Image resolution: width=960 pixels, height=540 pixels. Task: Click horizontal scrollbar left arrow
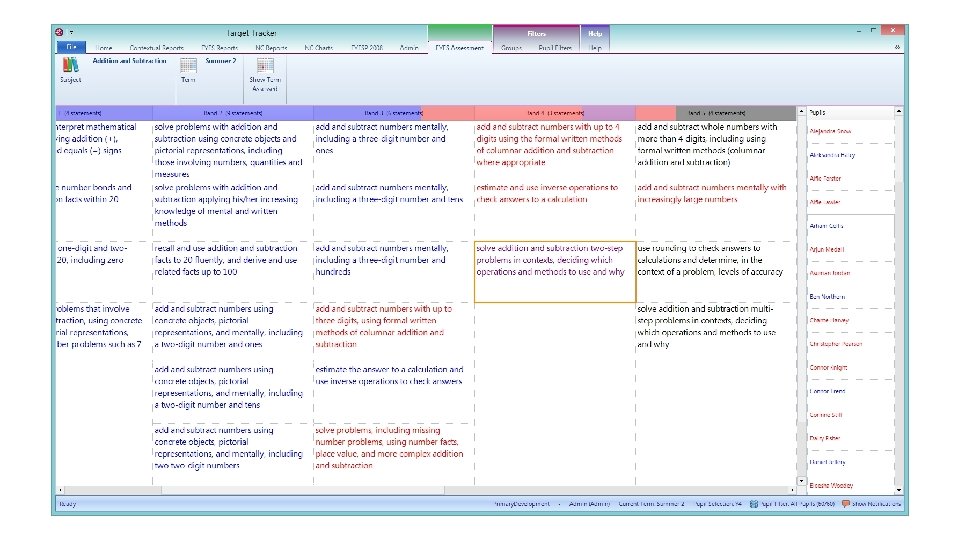pos(59,490)
